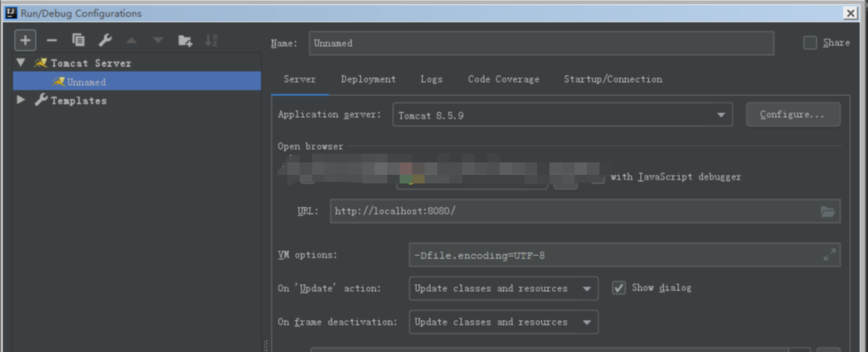Sort configurations alphabetically
Screen dimensions: 868x352
(x=212, y=40)
